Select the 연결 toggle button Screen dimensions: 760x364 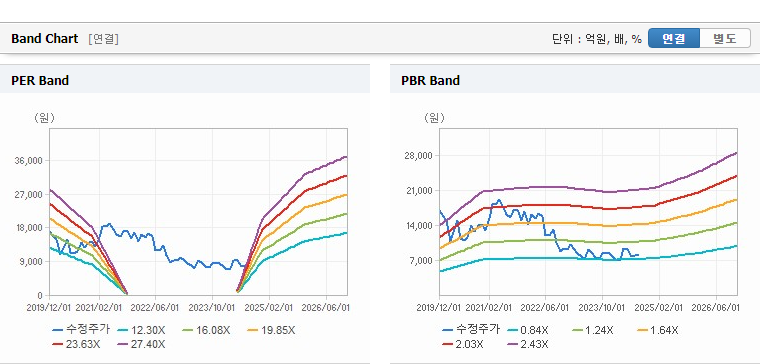(x=674, y=38)
